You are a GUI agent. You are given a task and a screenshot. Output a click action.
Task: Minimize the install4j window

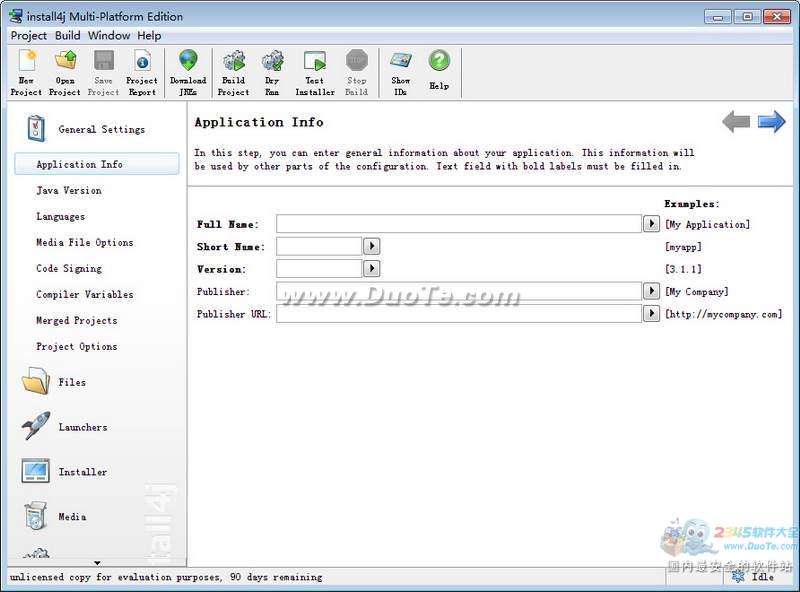tap(718, 17)
